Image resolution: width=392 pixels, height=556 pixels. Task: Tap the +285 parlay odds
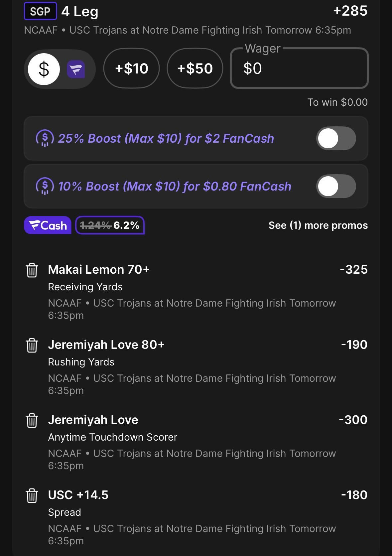(x=350, y=11)
